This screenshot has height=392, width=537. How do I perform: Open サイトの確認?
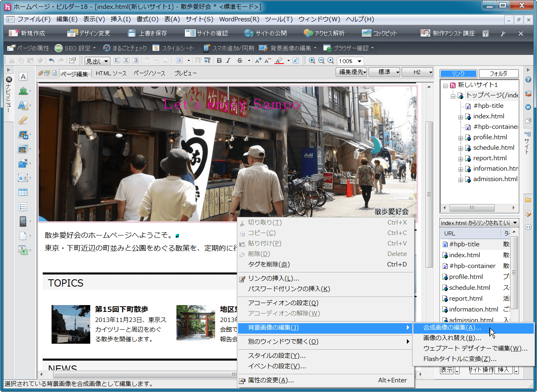pos(206,33)
